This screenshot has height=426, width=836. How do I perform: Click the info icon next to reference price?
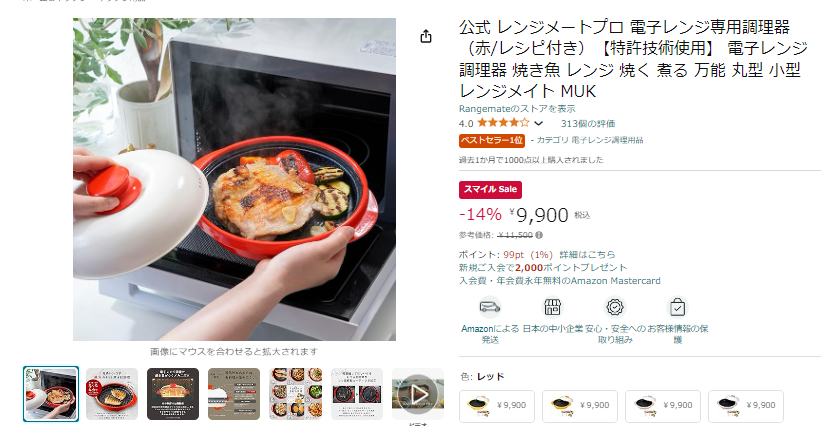coord(539,235)
